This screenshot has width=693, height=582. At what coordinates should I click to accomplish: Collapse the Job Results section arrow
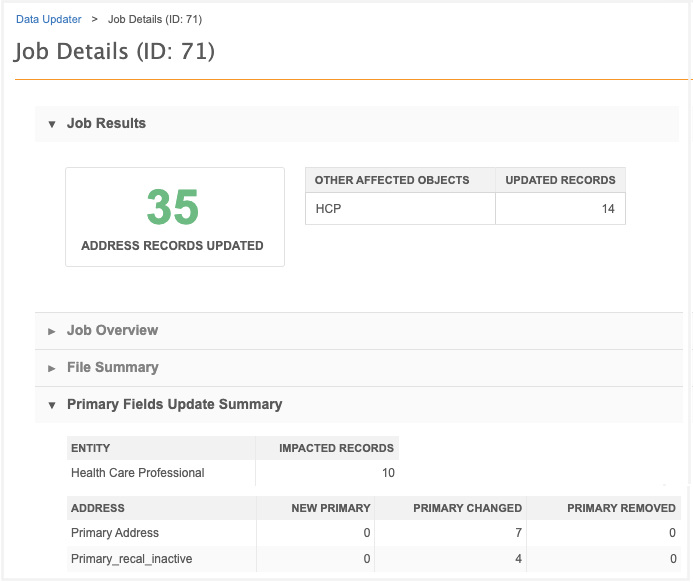click(52, 124)
